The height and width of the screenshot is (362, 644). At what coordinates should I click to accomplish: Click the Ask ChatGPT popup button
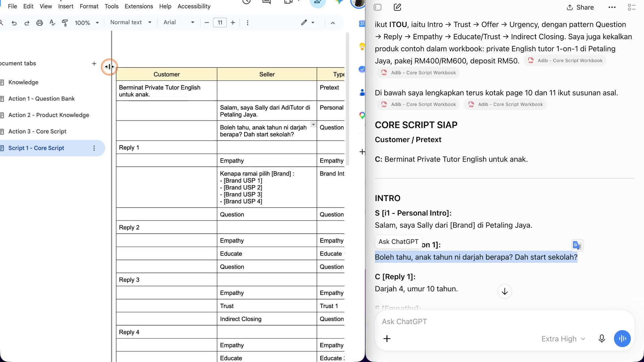pos(398,242)
